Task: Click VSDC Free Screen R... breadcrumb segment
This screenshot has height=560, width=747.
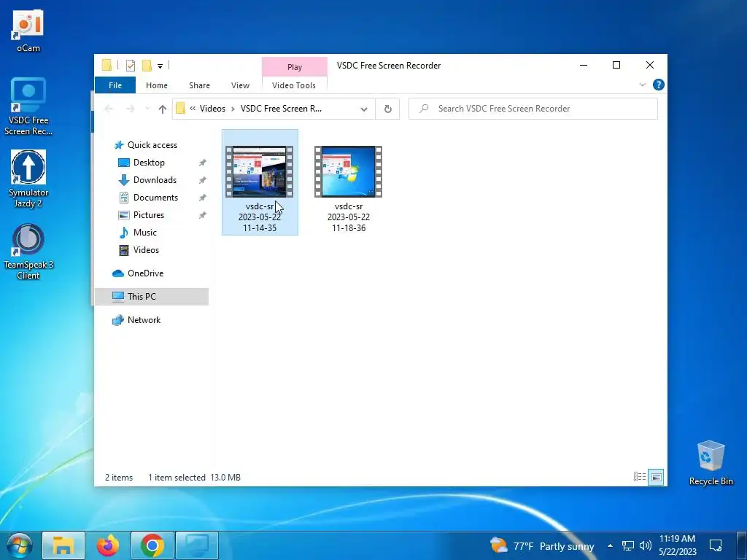Action: (x=281, y=109)
